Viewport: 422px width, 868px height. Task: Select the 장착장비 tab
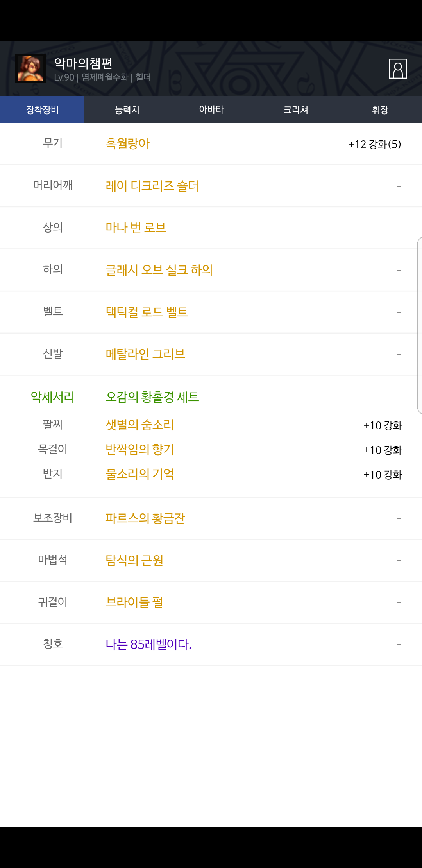(x=42, y=109)
